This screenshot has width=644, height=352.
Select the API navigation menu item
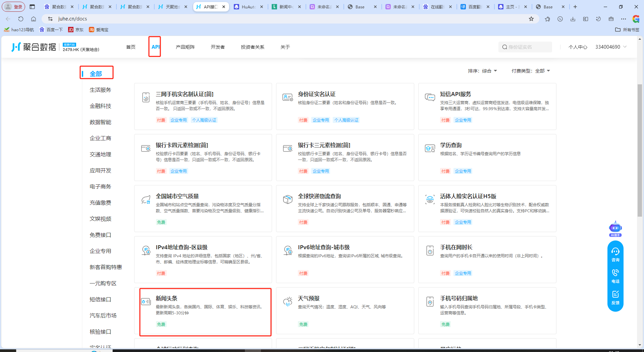[155, 47]
